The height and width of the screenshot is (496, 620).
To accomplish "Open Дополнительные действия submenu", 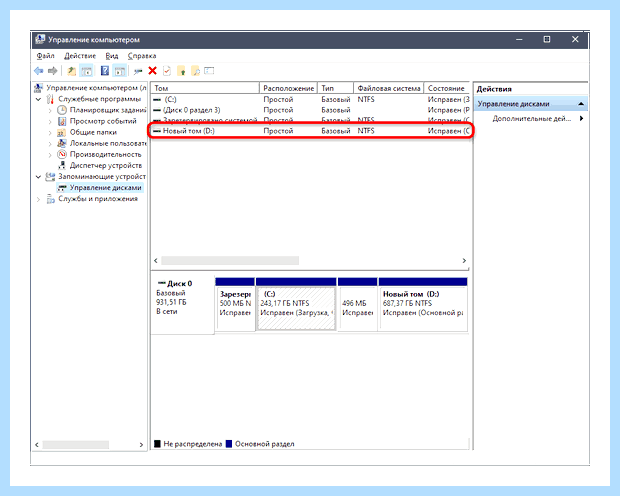I will pos(537,118).
